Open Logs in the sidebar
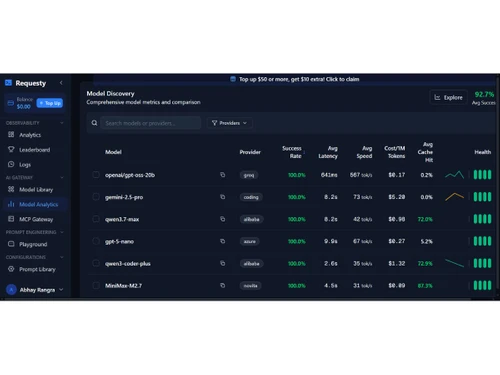Viewport: 500px width, 375px height. pos(25,164)
